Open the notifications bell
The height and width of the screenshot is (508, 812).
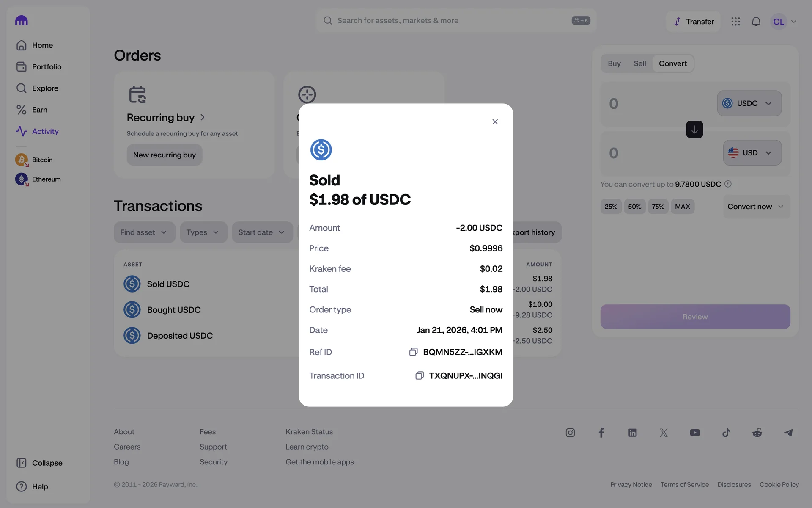click(756, 22)
